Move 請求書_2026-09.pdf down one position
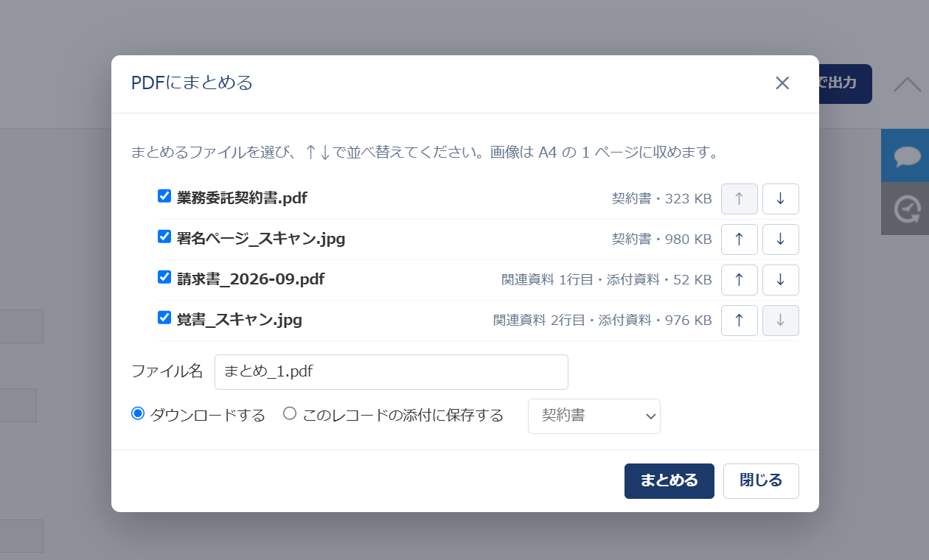This screenshot has height=560, width=929. (781, 280)
